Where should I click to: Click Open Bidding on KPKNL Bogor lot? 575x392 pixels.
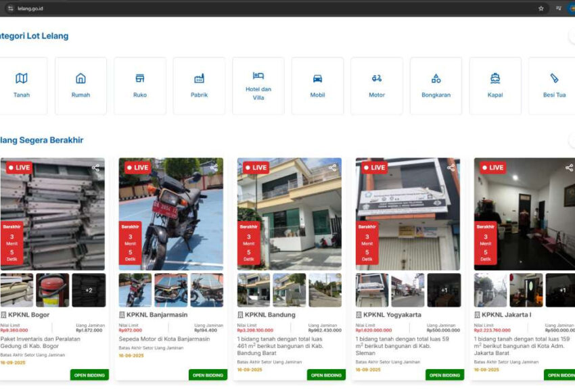[89, 375]
